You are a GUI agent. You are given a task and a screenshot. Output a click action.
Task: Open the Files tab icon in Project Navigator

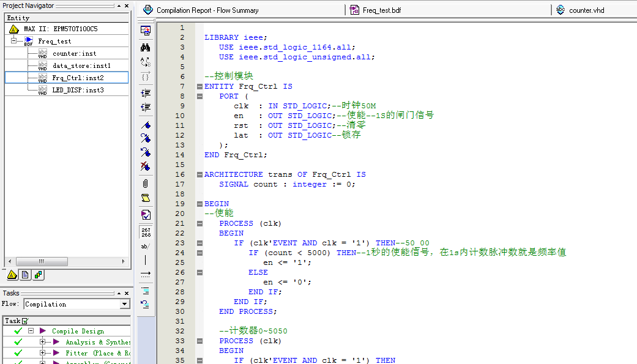coord(25,275)
